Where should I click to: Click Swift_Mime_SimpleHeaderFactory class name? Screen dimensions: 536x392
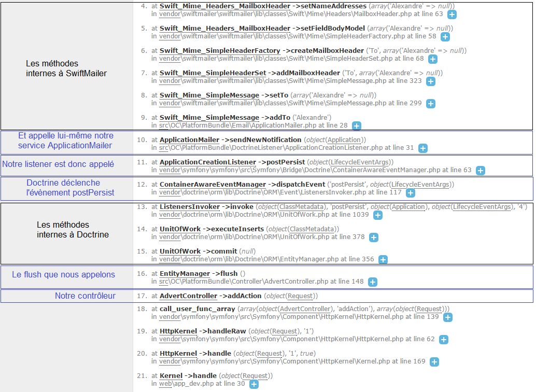[x=220, y=51]
